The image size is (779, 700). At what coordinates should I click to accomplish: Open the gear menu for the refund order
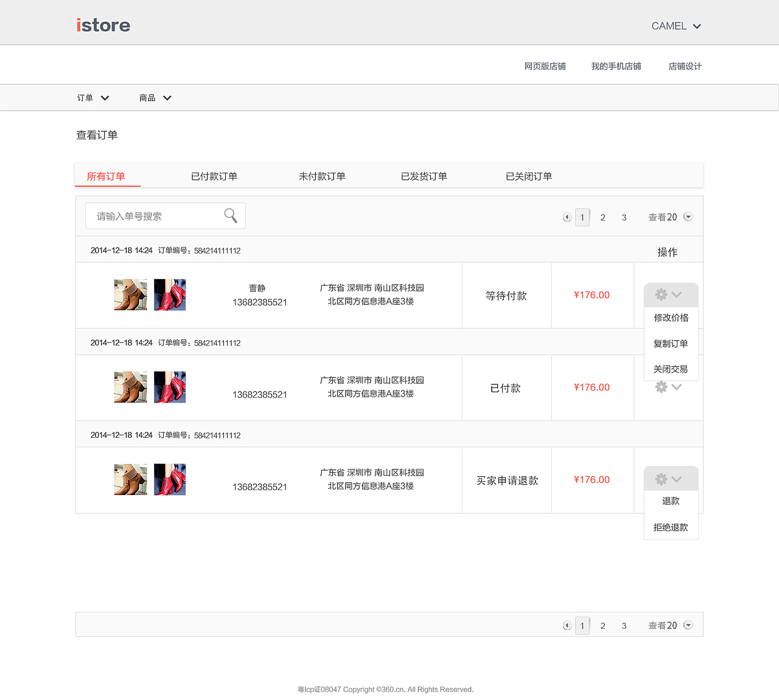(x=669, y=479)
